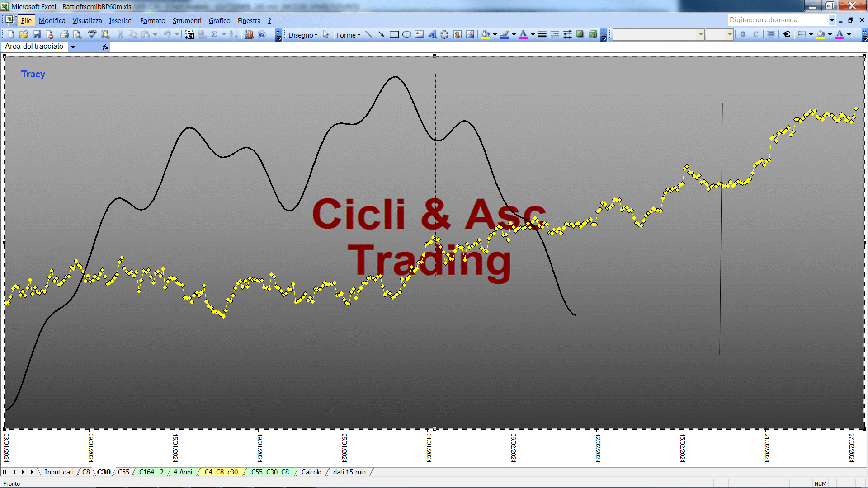Screen dimensions: 868x488
Task: Click the Shadow Style icon
Action: pyautogui.click(x=580, y=34)
